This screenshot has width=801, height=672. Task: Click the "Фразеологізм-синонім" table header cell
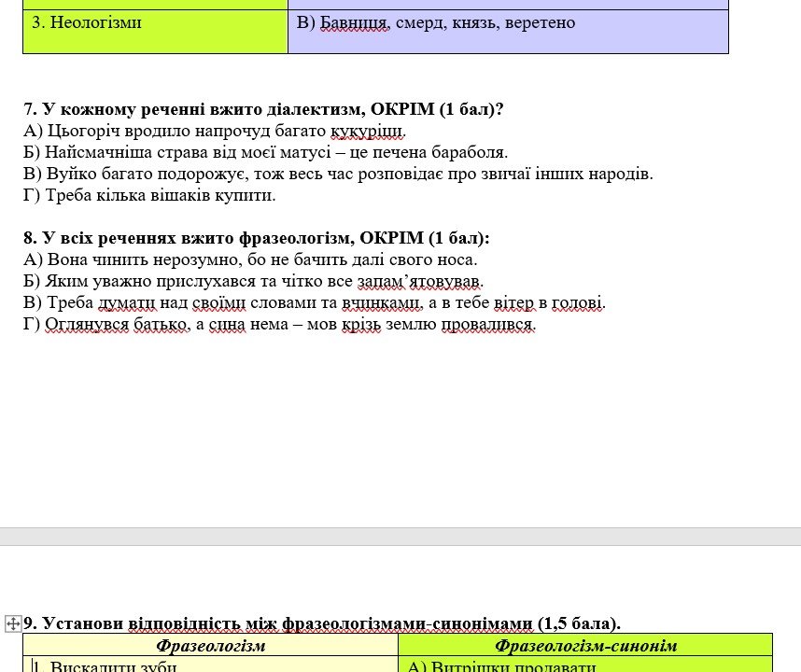click(585, 646)
